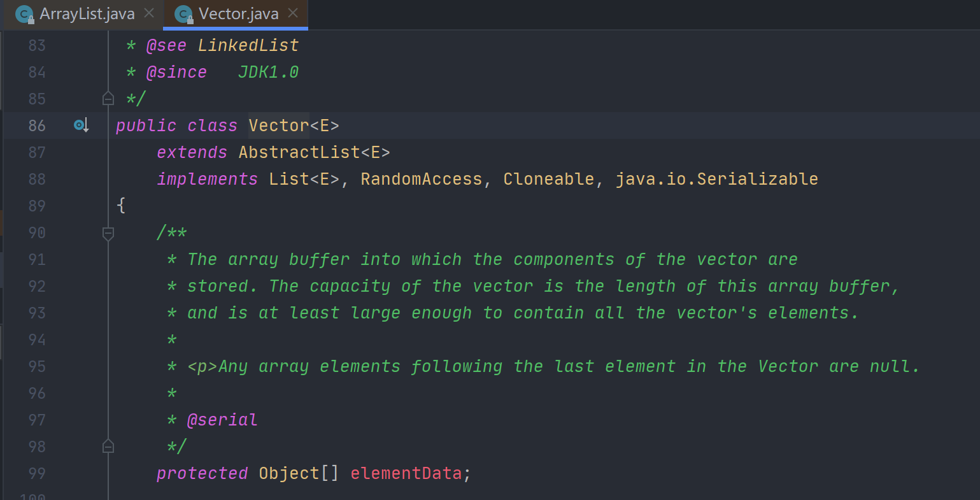Close the ArrayList.java tab

coord(149,13)
